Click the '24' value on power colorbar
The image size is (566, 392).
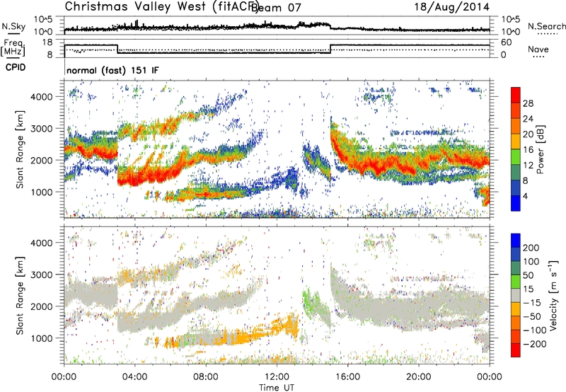click(528, 119)
